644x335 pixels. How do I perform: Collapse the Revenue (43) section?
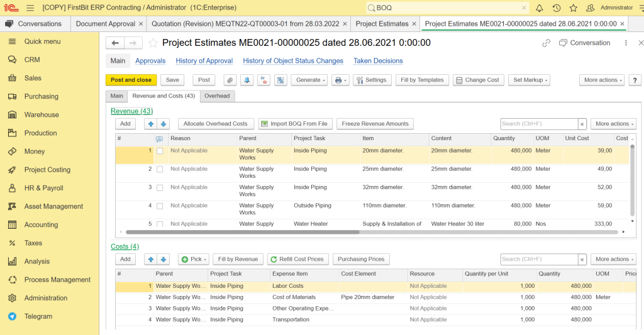click(x=132, y=111)
